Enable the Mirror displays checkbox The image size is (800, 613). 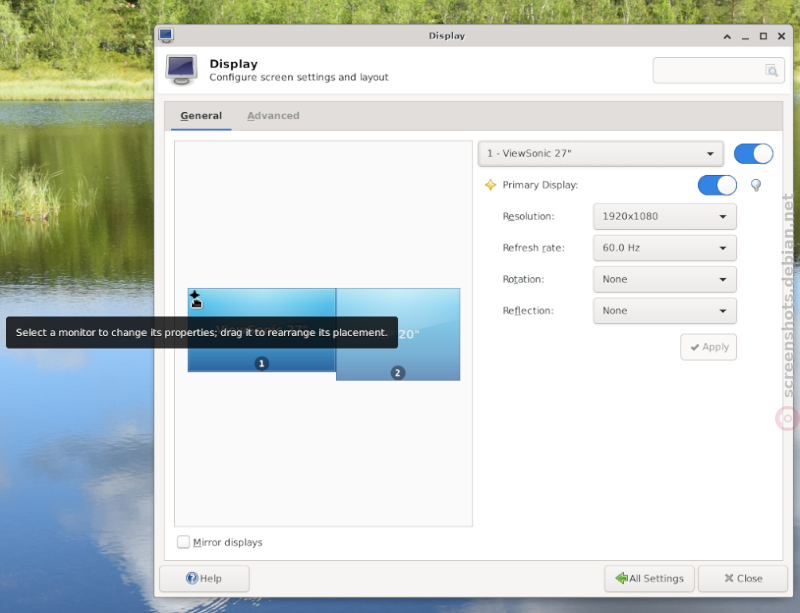point(183,542)
